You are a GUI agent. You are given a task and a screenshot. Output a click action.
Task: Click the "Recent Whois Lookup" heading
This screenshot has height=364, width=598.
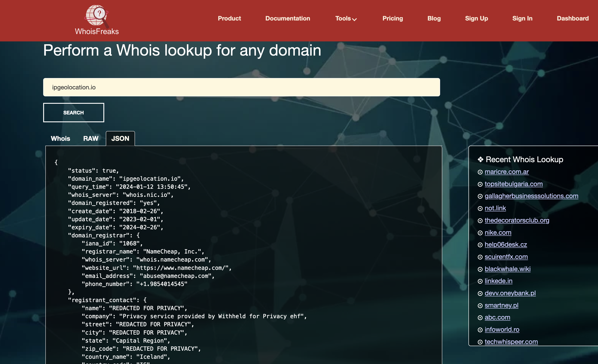point(524,159)
